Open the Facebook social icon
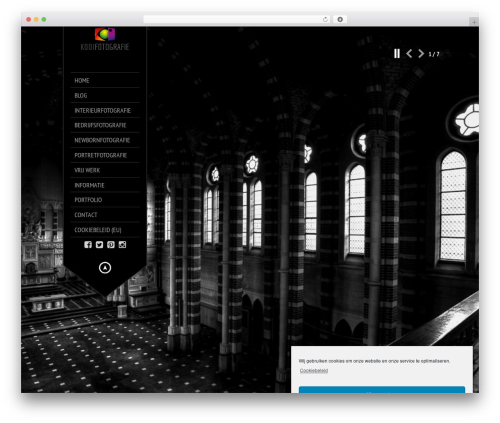The height and width of the screenshot is (423, 500). (x=88, y=245)
